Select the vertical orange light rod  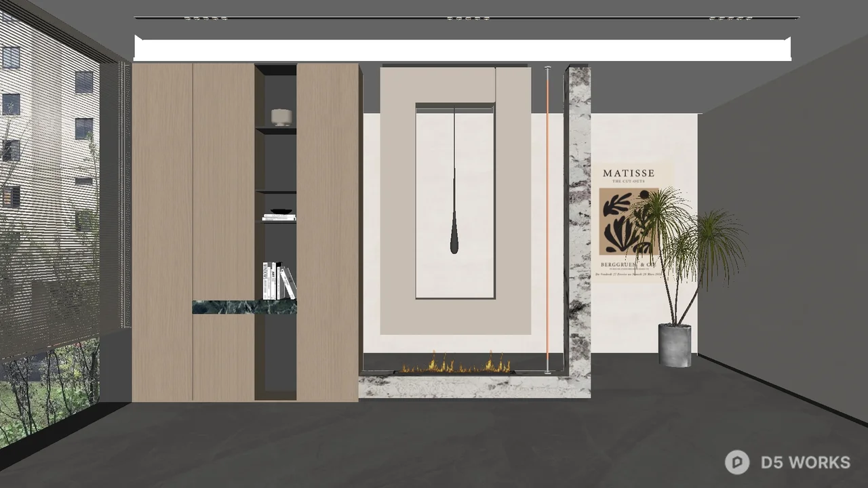click(x=547, y=219)
